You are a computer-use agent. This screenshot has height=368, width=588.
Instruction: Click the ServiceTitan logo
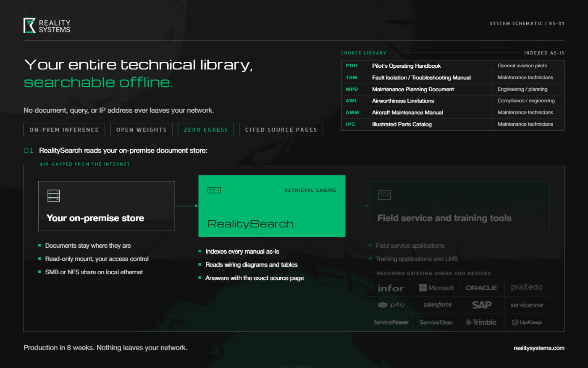pos(436,322)
